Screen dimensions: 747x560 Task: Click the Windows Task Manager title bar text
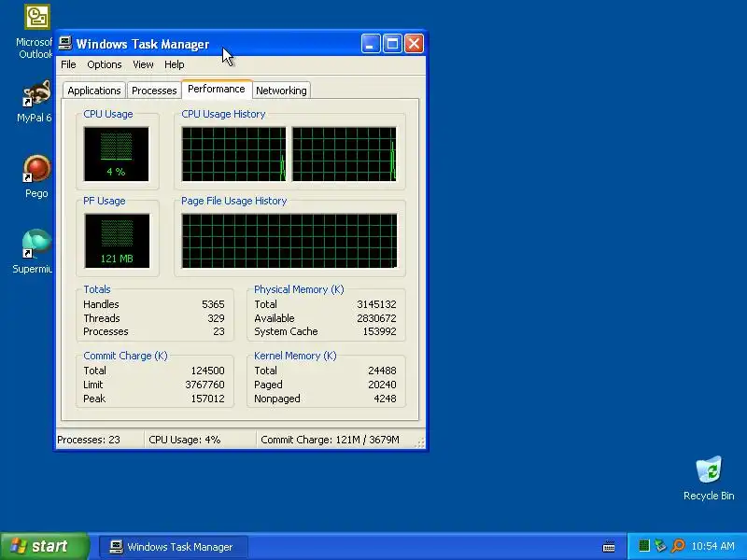(143, 44)
